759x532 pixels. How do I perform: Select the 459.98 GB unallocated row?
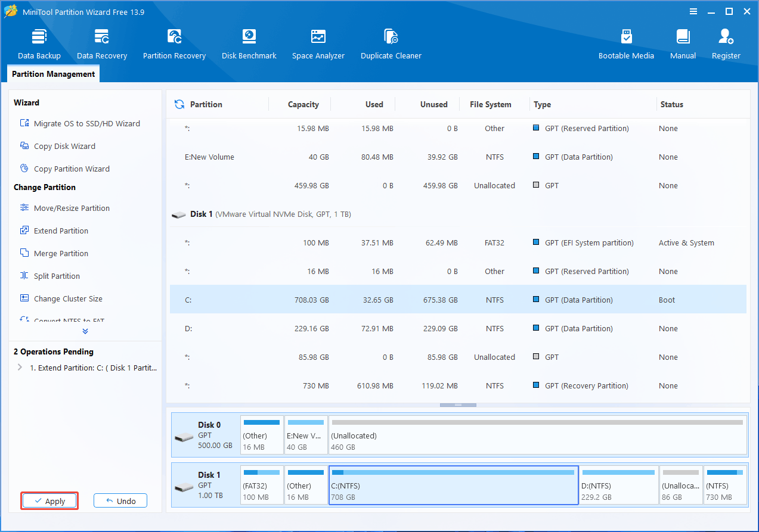click(x=458, y=185)
